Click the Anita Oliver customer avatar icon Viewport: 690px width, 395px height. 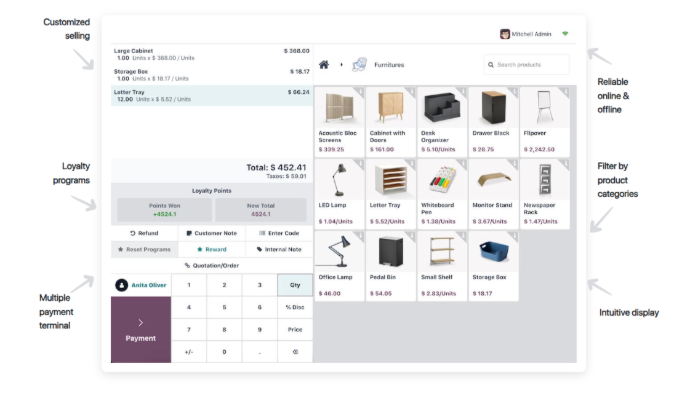(121, 285)
